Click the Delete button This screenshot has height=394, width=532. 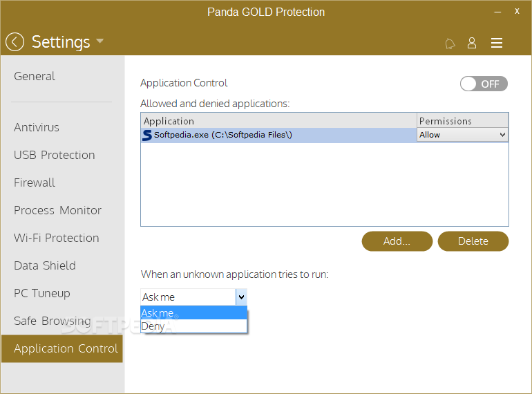point(473,241)
